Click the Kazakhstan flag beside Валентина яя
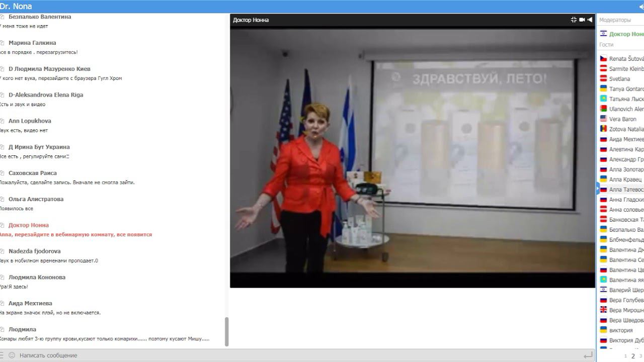Image resolution: width=644 pixels, height=362 pixels. (x=603, y=280)
